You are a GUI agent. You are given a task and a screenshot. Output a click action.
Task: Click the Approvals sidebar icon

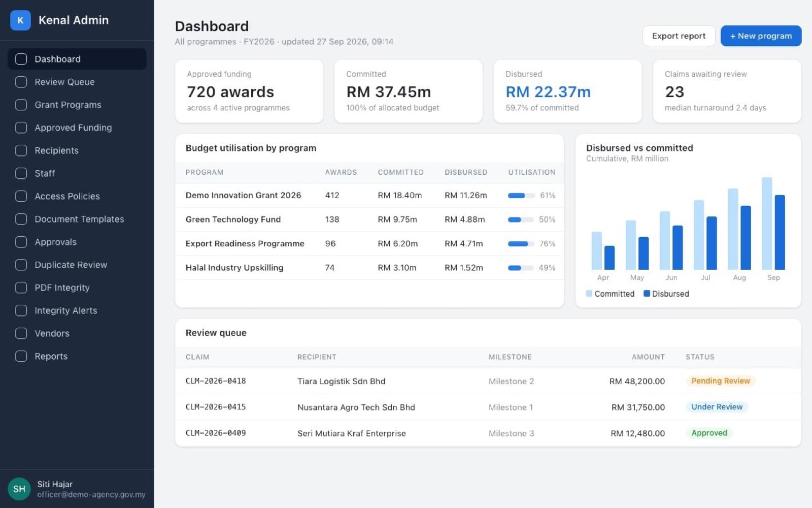(21, 242)
